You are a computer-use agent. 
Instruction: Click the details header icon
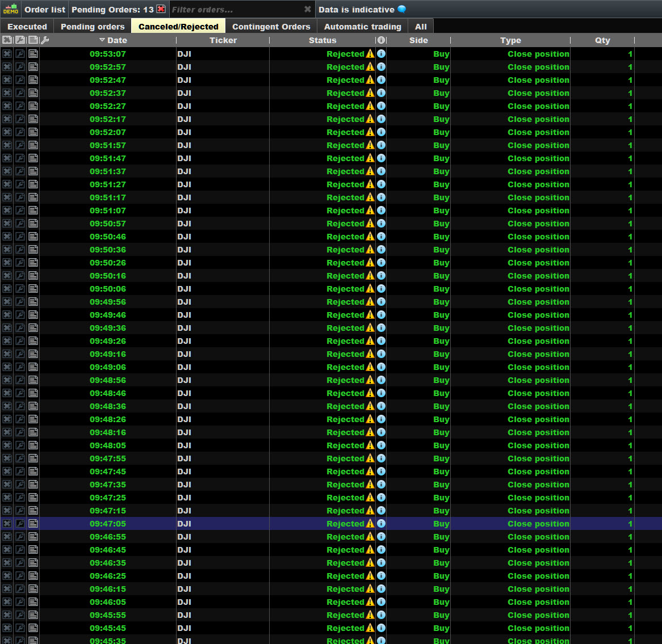[33, 40]
